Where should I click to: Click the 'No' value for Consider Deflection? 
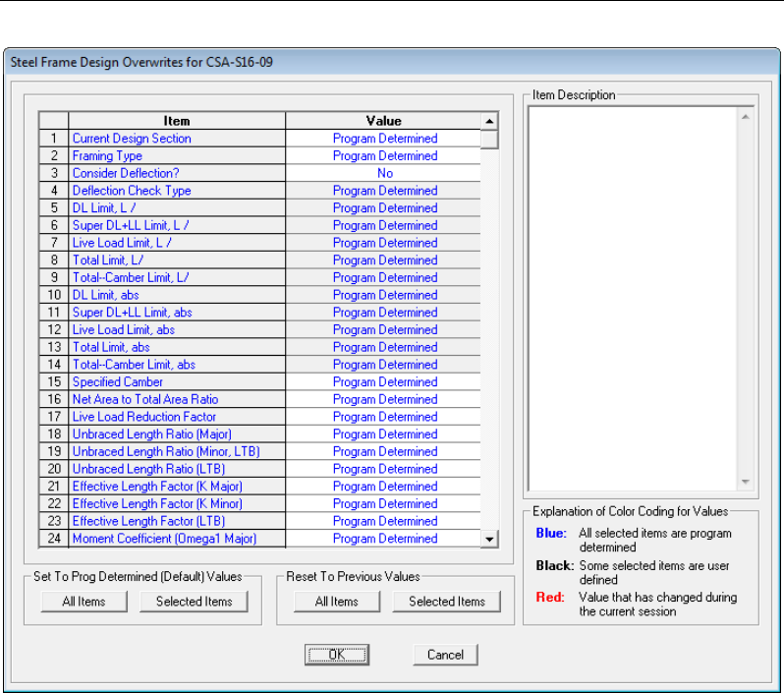coord(383,173)
